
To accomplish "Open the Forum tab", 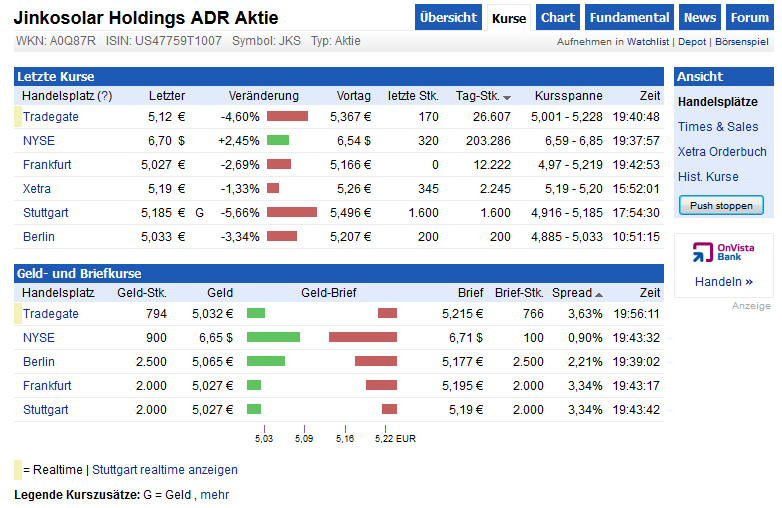I will [749, 18].
